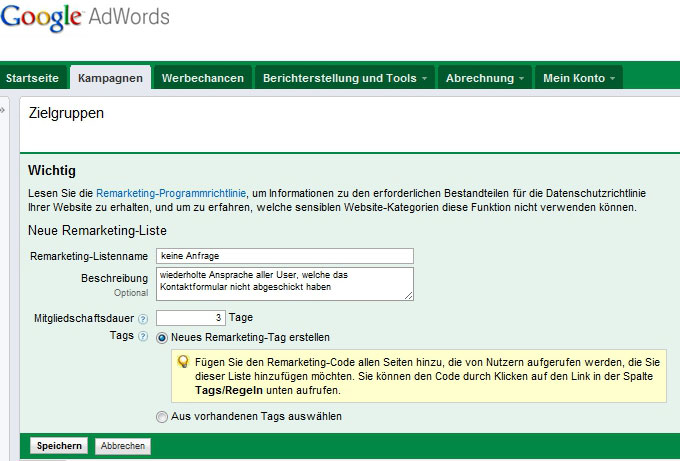
Task: Open the Mein Konto dropdown menu
Action: (579, 78)
